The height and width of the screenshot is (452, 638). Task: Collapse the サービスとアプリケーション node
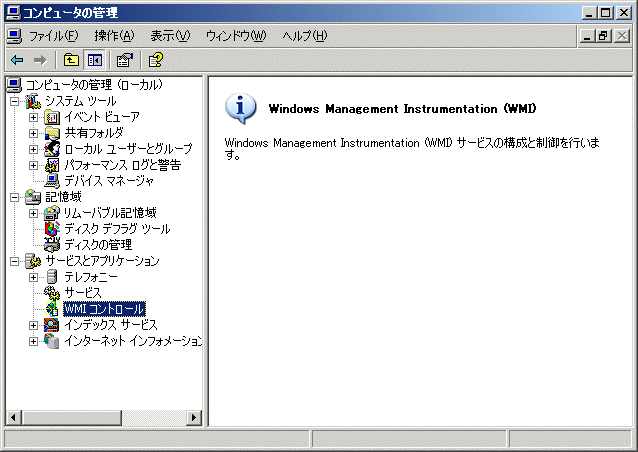click(14, 261)
